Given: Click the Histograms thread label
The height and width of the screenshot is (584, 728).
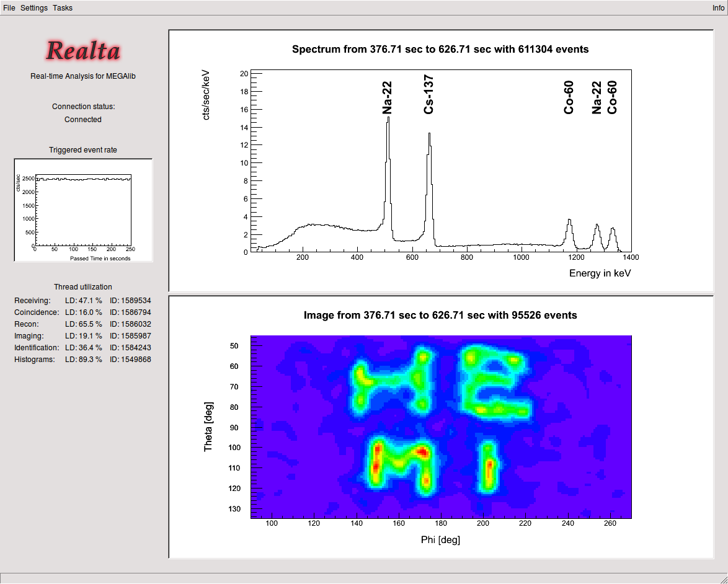Looking at the screenshot, I should click(x=34, y=360).
